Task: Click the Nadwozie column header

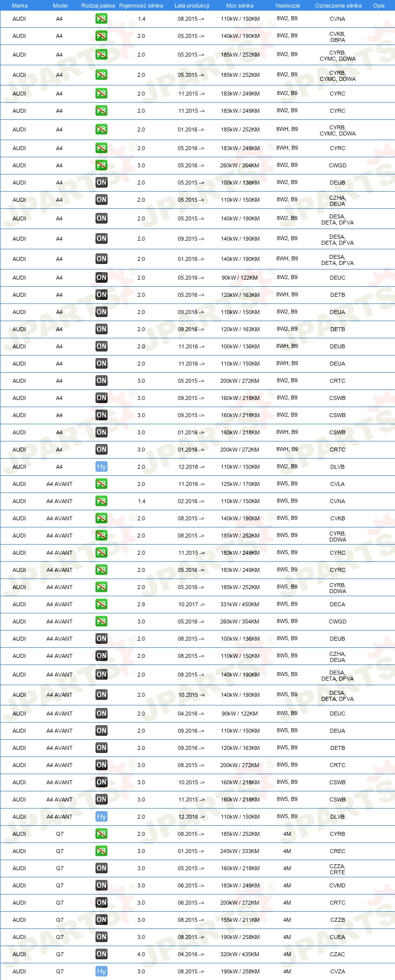Action: coord(288,6)
